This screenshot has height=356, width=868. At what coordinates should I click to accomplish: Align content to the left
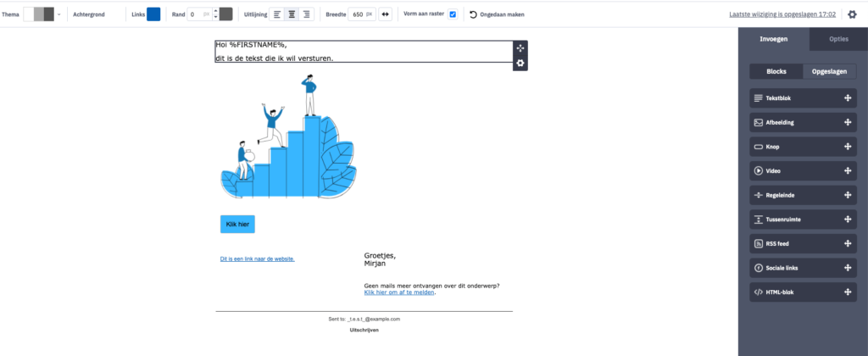pos(277,14)
